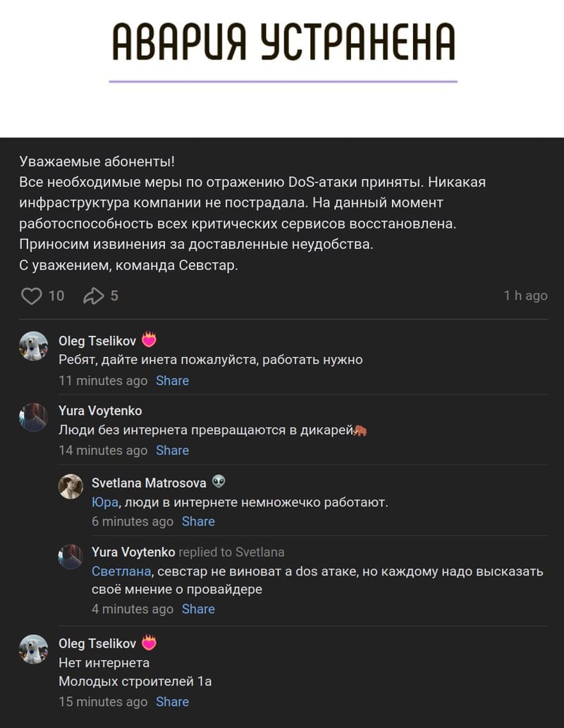Open the "Авария устранена" banner image
The height and width of the screenshot is (728, 564).
[282, 49]
